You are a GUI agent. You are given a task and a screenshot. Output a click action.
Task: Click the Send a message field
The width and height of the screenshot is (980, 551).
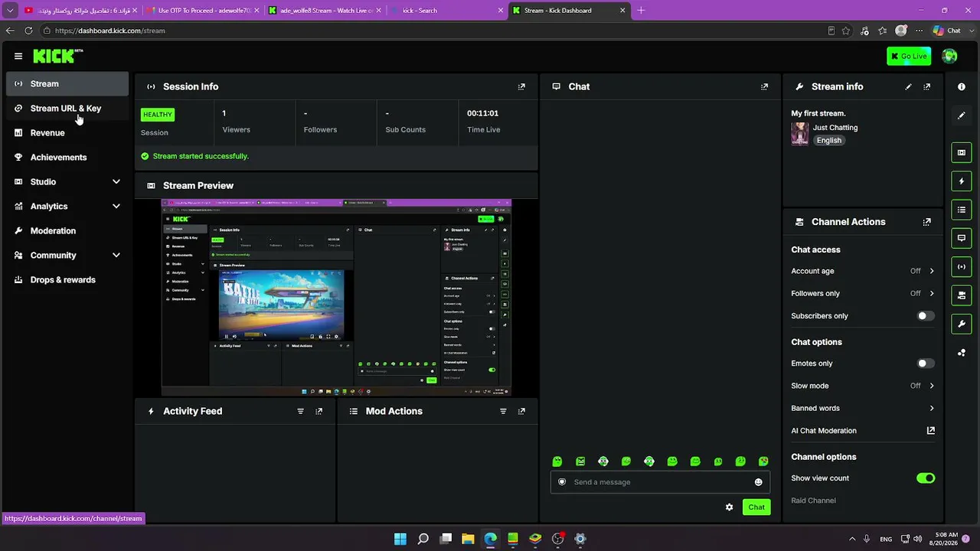(x=660, y=482)
